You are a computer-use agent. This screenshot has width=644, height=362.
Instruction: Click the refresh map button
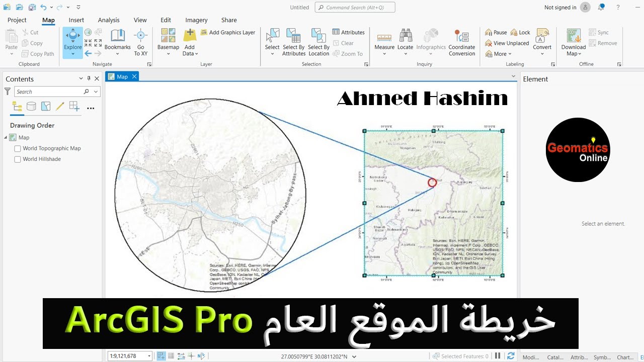(511, 356)
